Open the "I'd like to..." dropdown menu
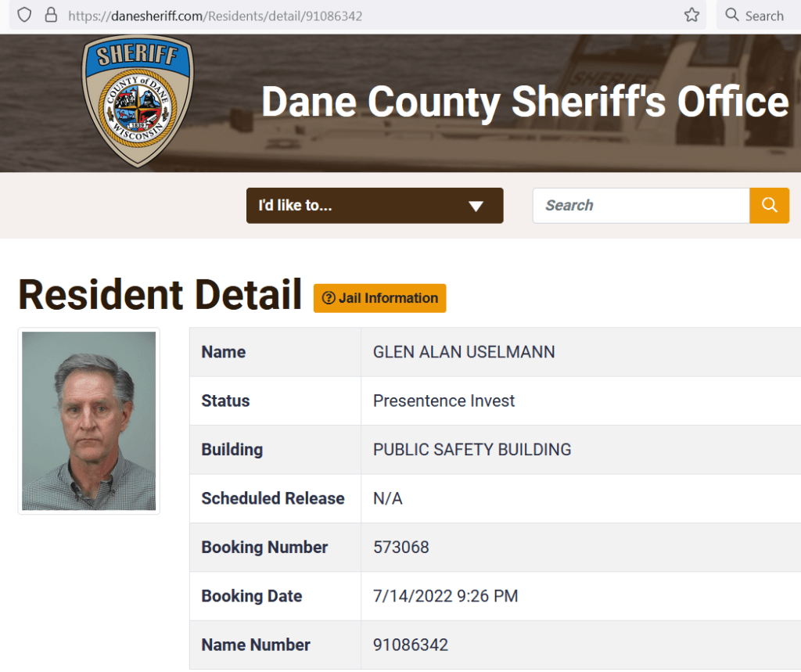801x672 pixels. pyautogui.click(x=374, y=206)
